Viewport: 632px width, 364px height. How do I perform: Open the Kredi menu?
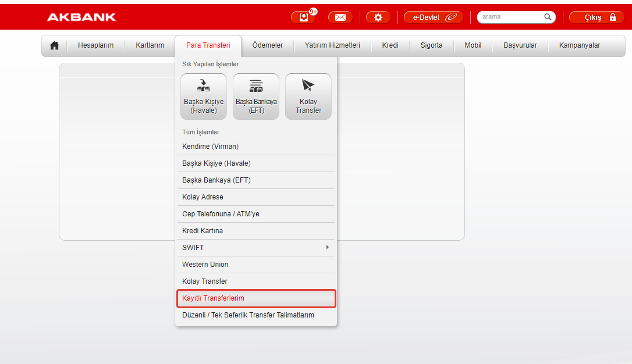click(390, 45)
